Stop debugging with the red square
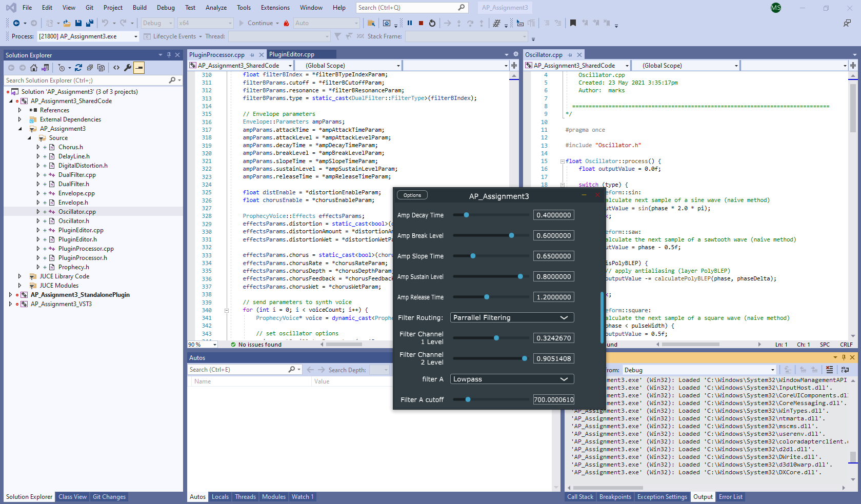The image size is (861, 504). click(421, 23)
